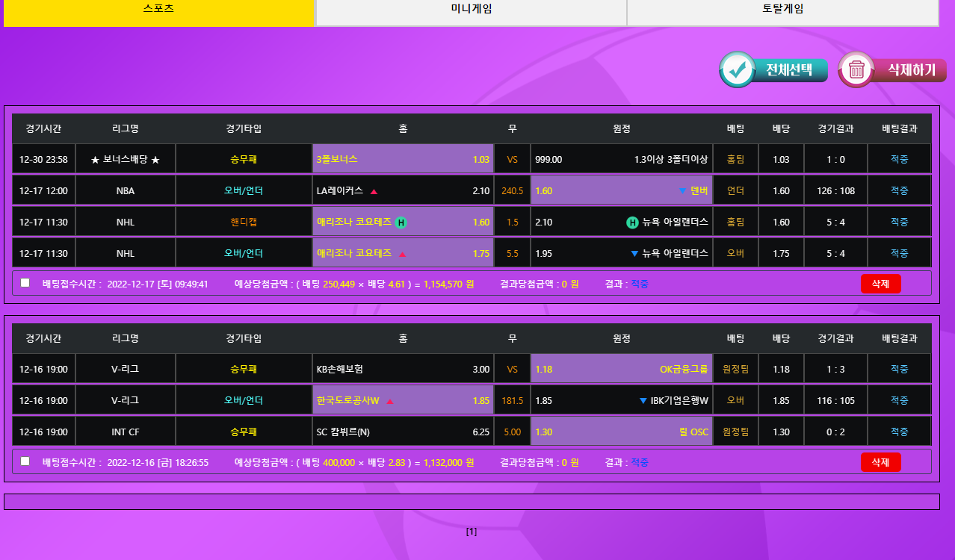
Task: Click the trash can icon on 삭제하기
Action: (x=856, y=70)
